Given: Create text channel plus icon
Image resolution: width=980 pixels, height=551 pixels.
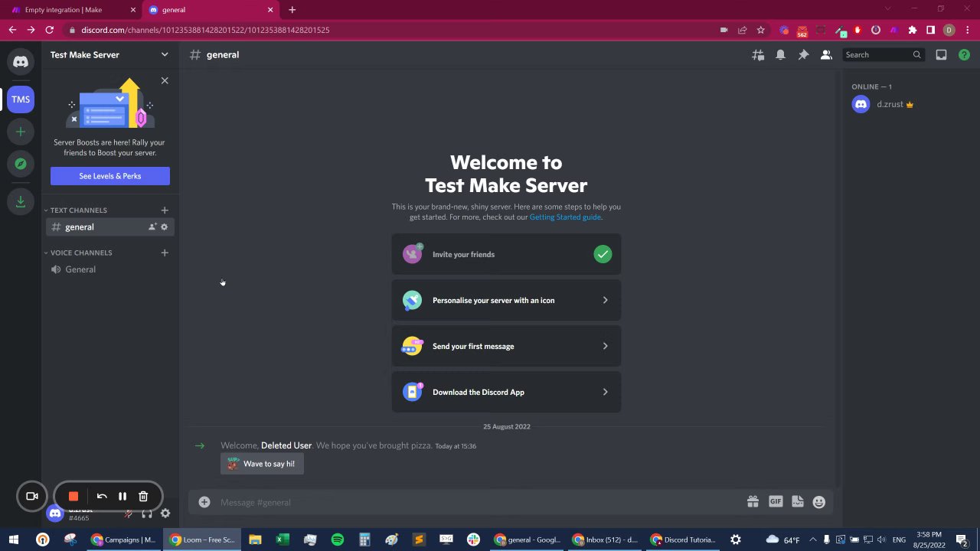Looking at the screenshot, I should pos(164,210).
